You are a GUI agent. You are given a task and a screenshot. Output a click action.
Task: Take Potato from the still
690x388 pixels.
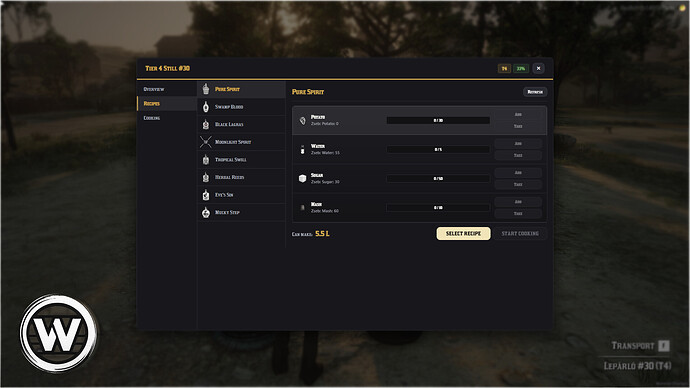coord(518,126)
